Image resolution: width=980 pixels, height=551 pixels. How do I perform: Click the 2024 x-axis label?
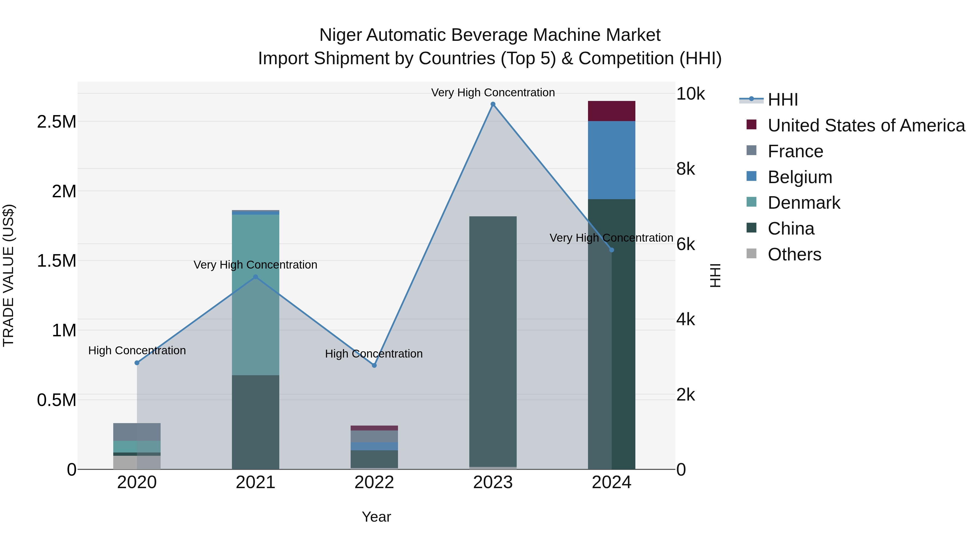point(612,482)
